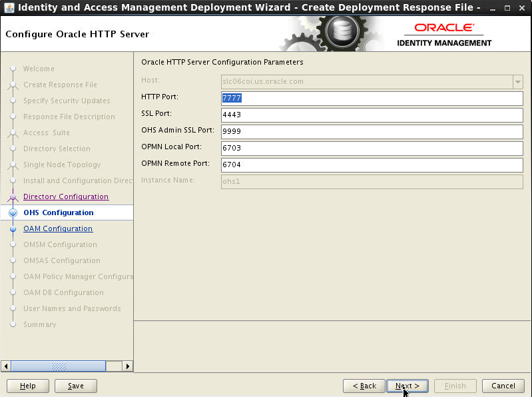Proceed with the Next button
Screen dimensions: 532x397
[407, 386]
